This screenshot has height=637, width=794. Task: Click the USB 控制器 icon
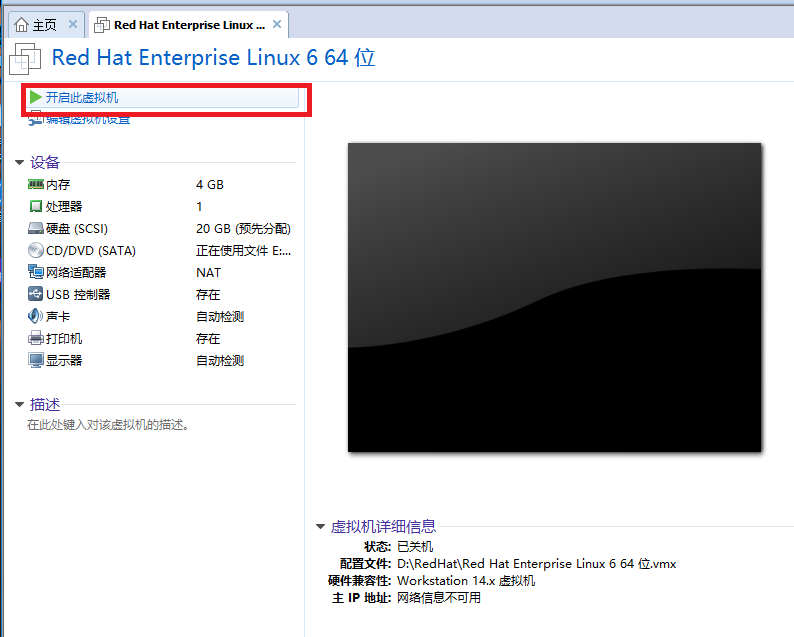point(35,294)
